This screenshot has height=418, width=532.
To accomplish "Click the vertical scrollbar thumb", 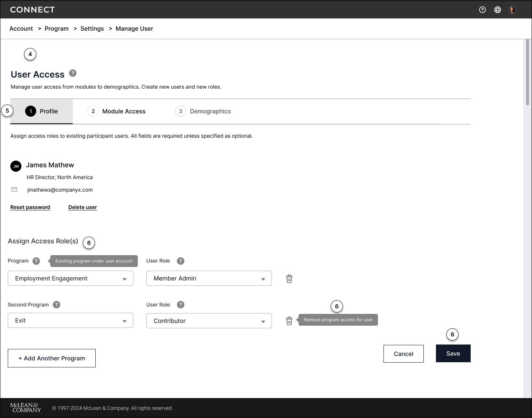I will 528,72.
